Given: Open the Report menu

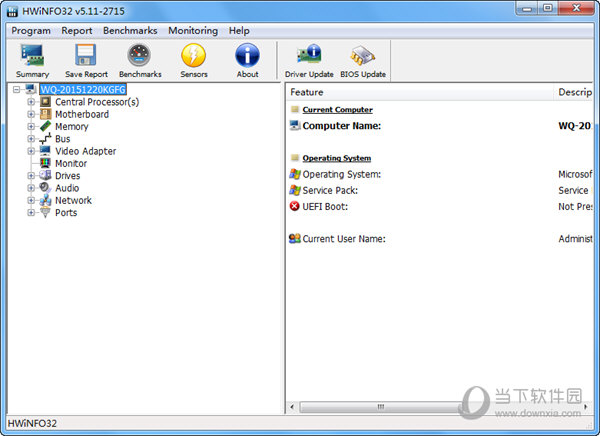Looking at the screenshot, I should point(77,31).
